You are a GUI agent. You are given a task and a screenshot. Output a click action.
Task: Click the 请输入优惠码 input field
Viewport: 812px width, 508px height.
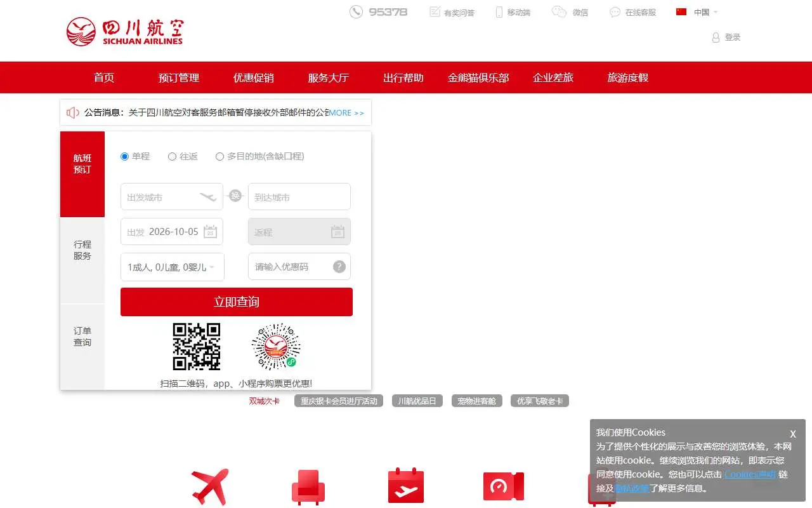pos(299,267)
